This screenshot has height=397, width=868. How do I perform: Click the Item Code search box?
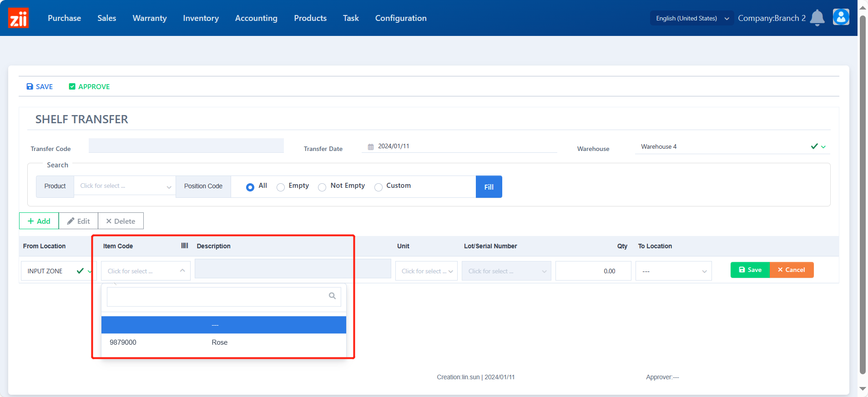click(x=224, y=296)
